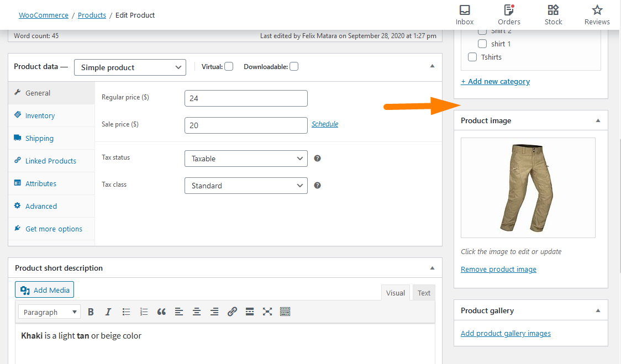Click Add new category link
The width and height of the screenshot is (621, 364).
pyautogui.click(x=495, y=81)
